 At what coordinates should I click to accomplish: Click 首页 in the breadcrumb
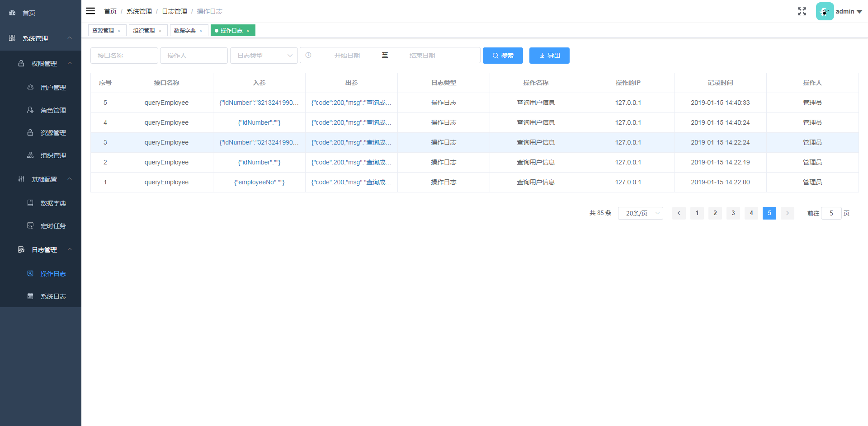(110, 11)
